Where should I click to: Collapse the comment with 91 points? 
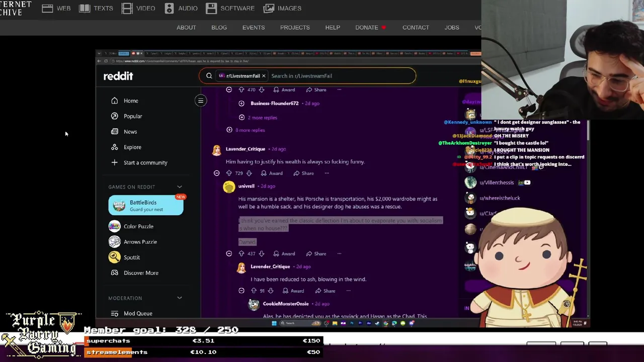pos(242,291)
